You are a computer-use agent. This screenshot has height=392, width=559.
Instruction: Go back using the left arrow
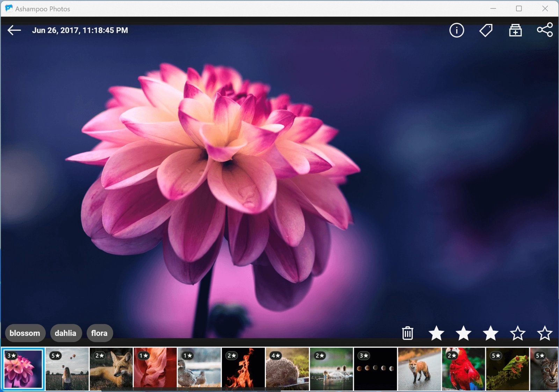pyautogui.click(x=14, y=30)
